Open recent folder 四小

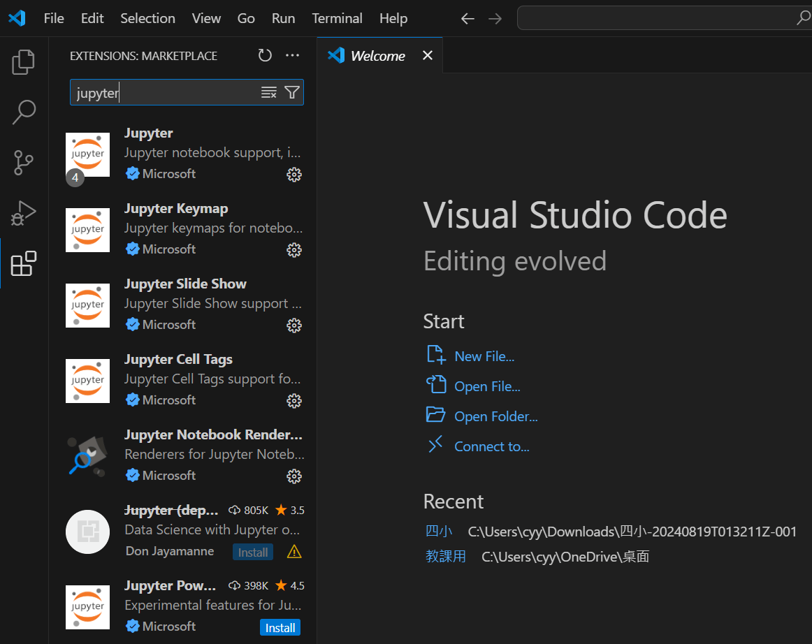point(439,531)
